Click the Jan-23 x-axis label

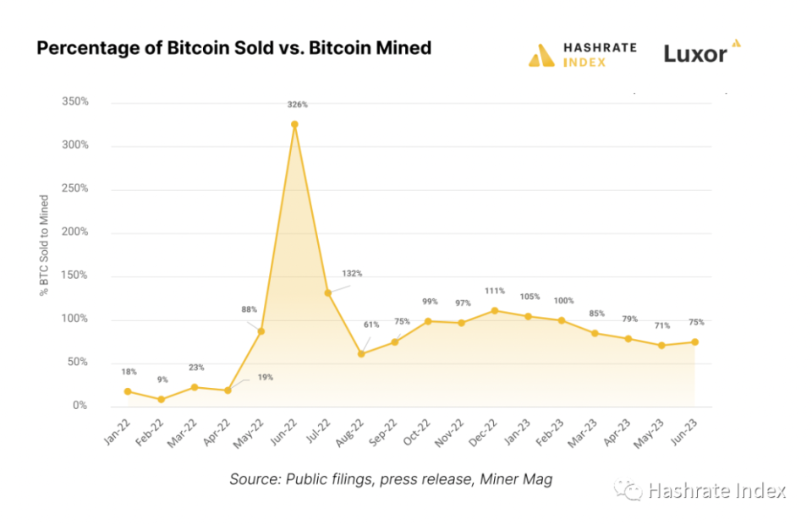517,433
